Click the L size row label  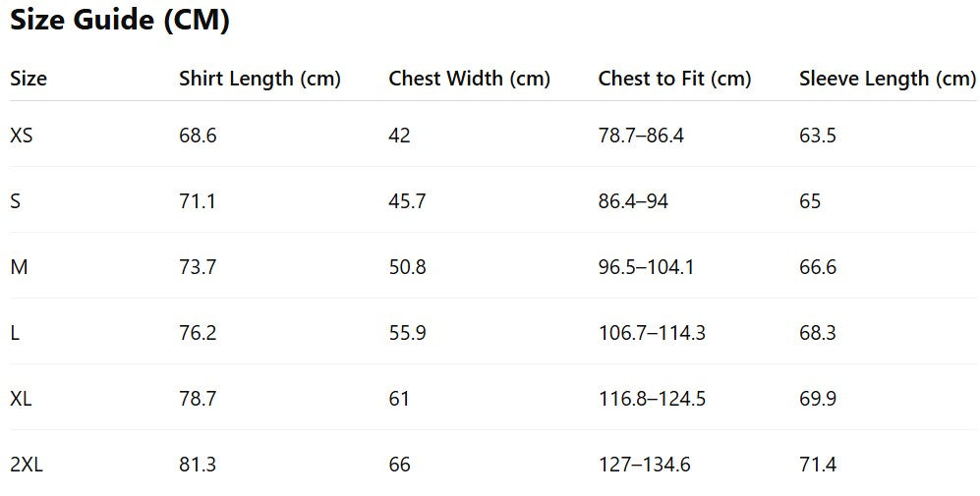(x=15, y=333)
